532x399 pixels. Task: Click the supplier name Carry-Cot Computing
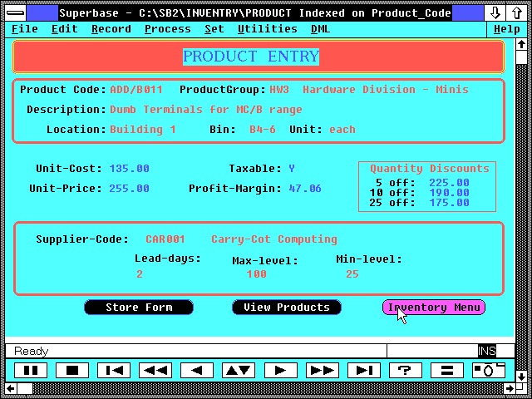pos(274,239)
